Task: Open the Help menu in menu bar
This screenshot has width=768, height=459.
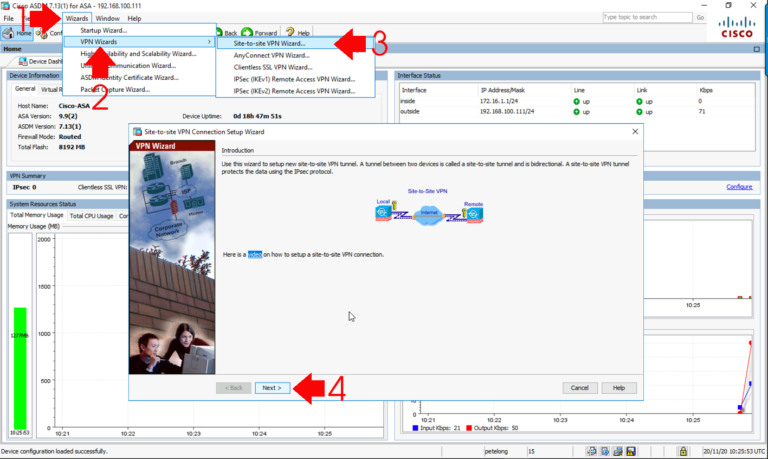Action: pos(134,18)
